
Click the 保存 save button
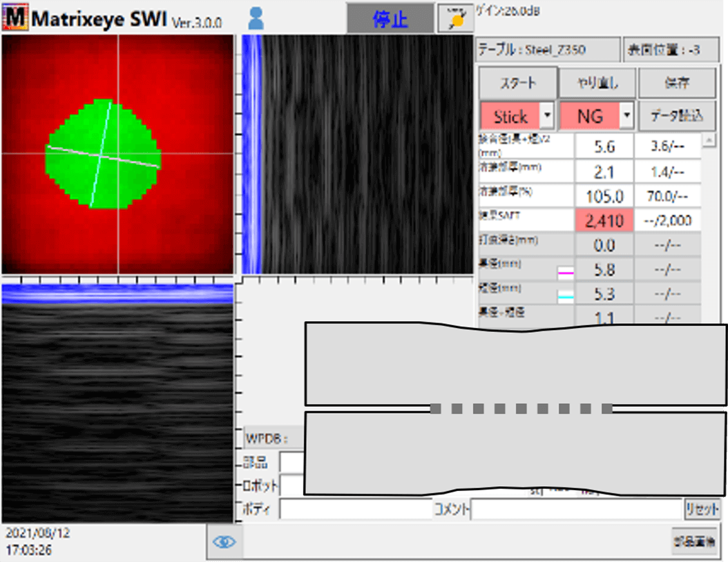click(x=676, y=84)
